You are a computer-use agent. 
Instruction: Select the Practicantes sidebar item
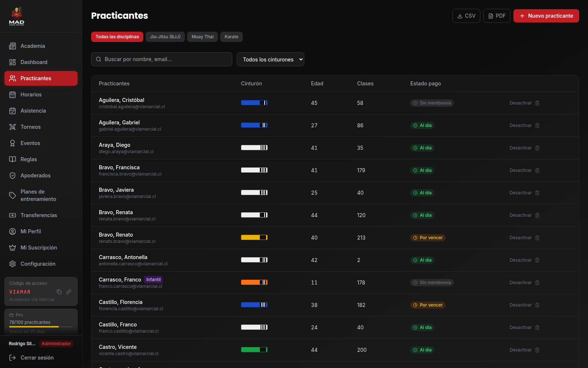pyautogui.click(x=41, y=78)
